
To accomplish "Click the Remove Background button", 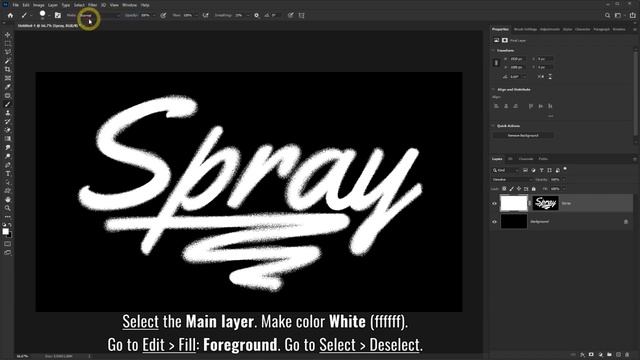I will [x=523, y=136].
